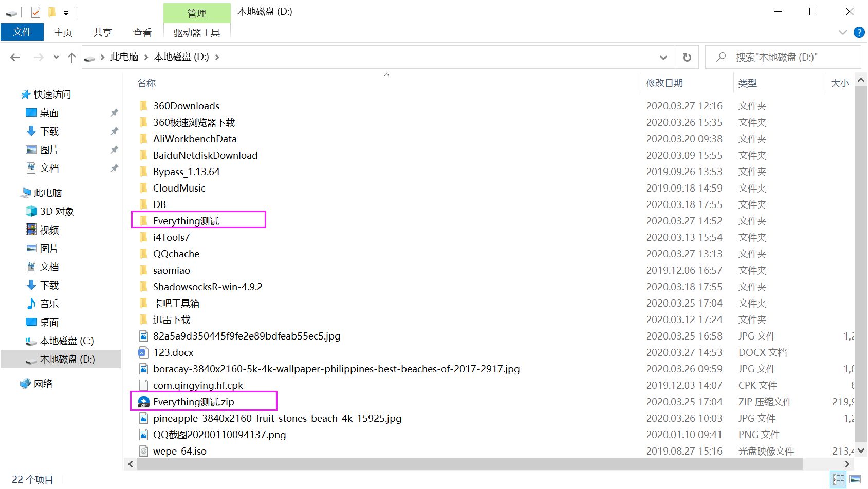This screenshot has width=868, height=489.
Task: Click the New Folder icon in title bar
Action: click(51, 12)
